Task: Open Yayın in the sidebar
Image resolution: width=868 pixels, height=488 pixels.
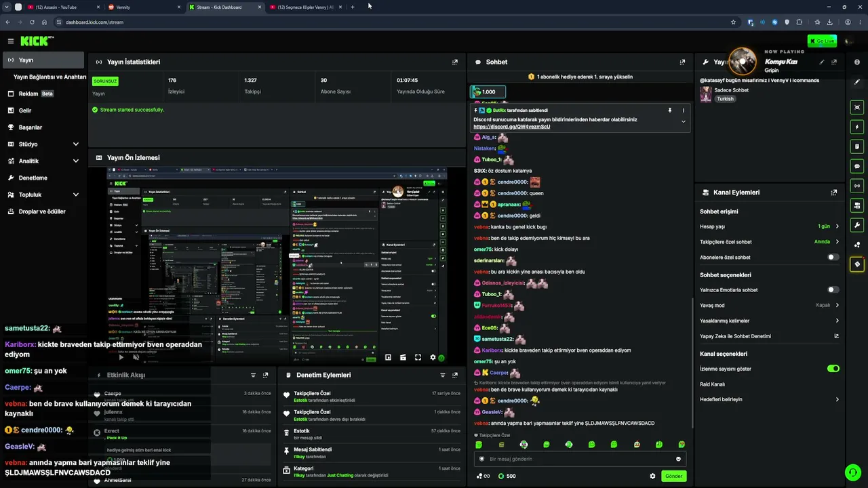Action: pos(42,60)
